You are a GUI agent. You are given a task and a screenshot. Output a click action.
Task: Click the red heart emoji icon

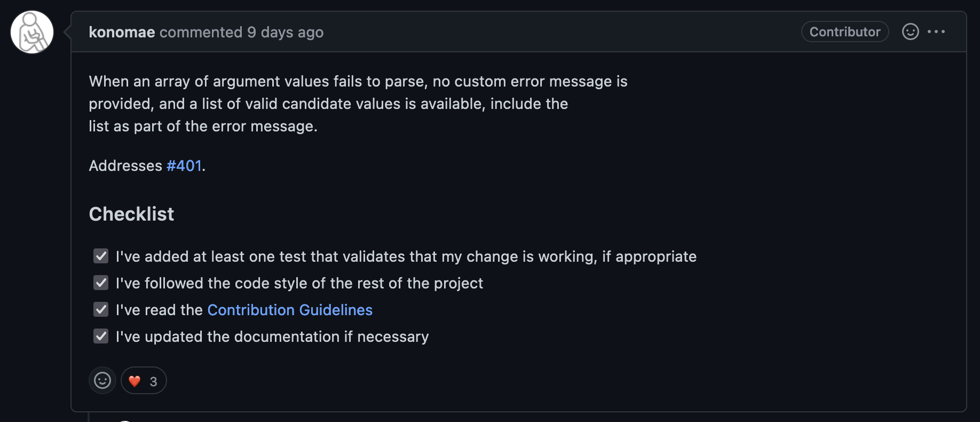point(135,381)
